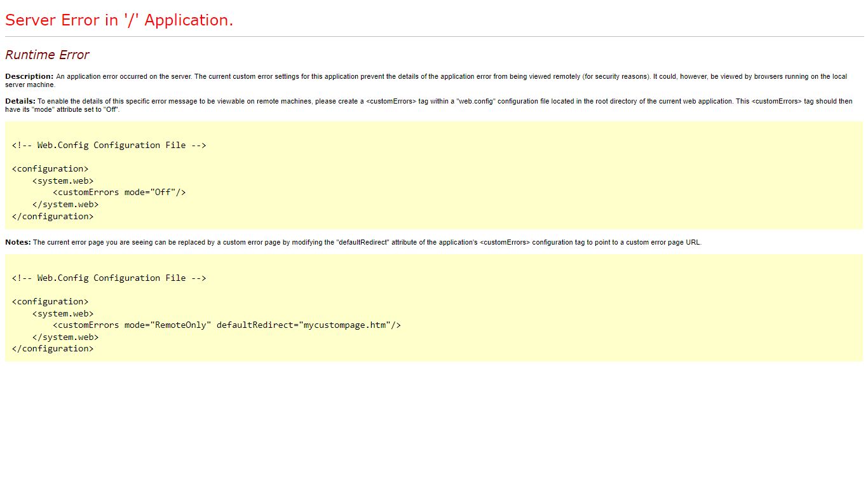The image size is (868, 488).
Task: Click the quoted "defaultRedirect" text in Notes paragraph
Action: (363, 242)
